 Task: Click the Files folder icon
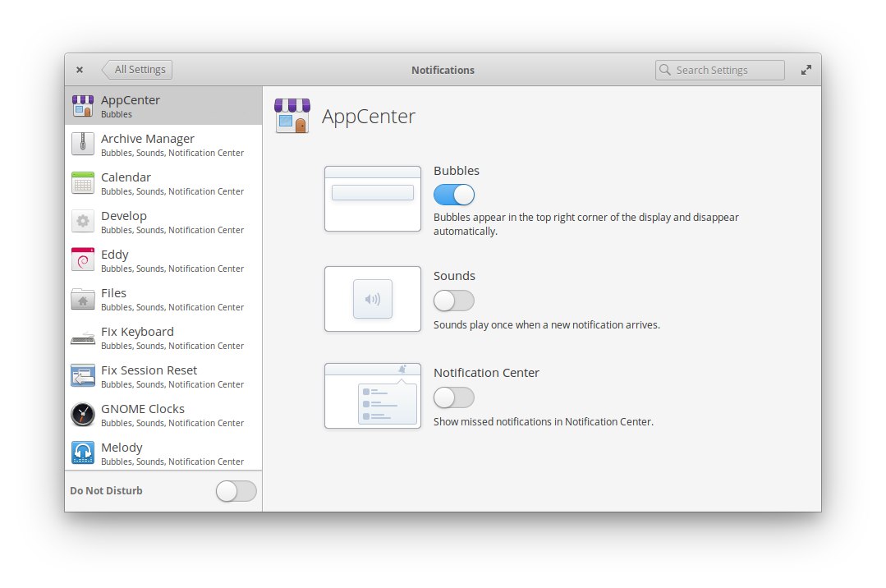82,299
